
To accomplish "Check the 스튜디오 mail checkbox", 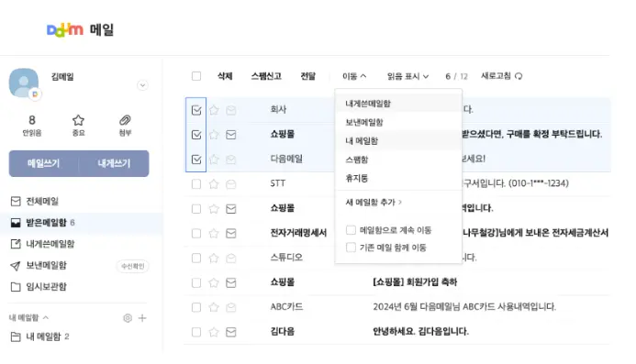I will [196, 259].
